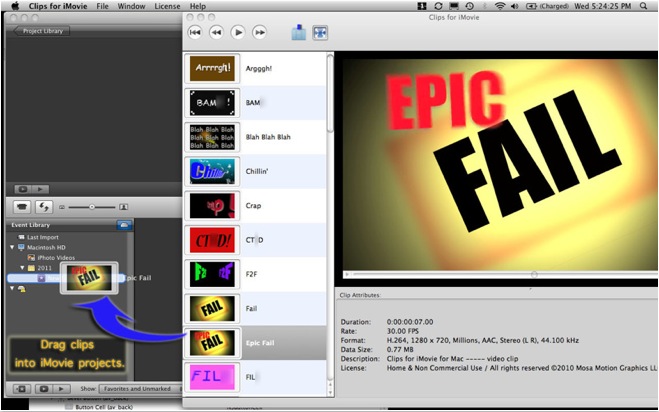Click the 'Crap' clip name
Screen dimensions: 659x412
[x=253, y=206]
